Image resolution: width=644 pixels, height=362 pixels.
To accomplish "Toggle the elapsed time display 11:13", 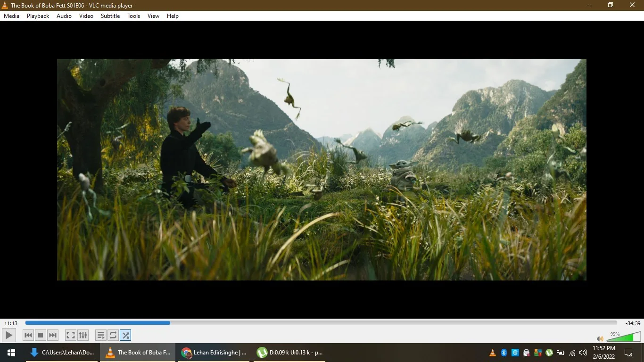I will click(x=11, y=323).
